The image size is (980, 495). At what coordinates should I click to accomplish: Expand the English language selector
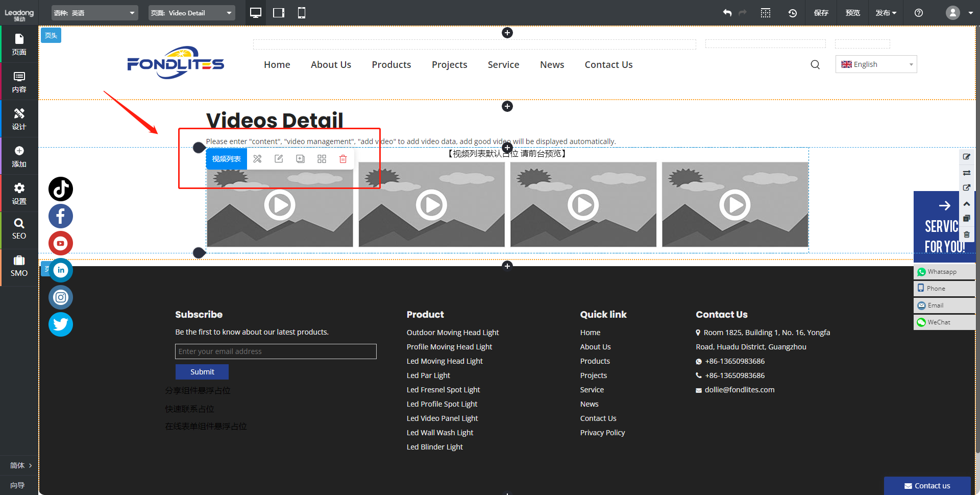point(876,64)
